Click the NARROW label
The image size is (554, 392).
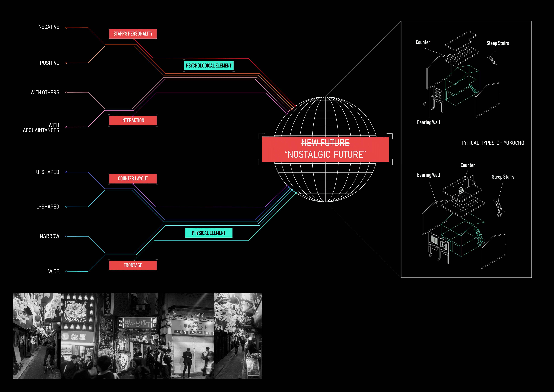(49, 236)
